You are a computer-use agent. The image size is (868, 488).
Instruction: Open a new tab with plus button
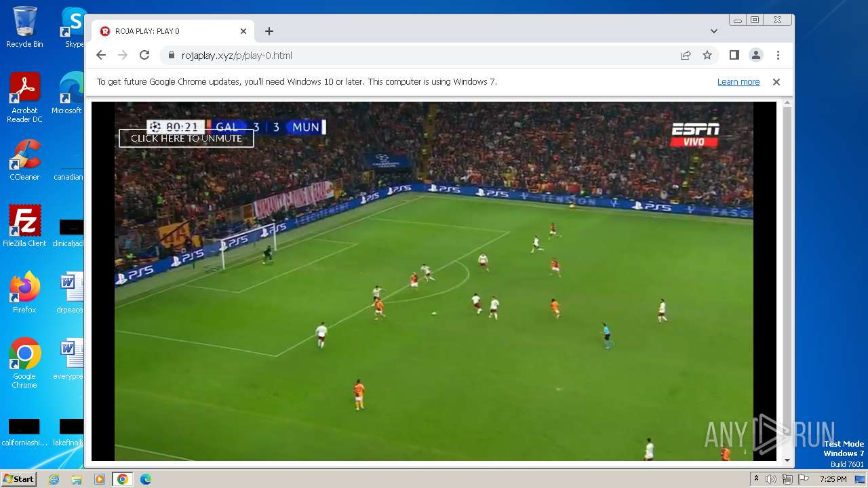pos(269,31)
